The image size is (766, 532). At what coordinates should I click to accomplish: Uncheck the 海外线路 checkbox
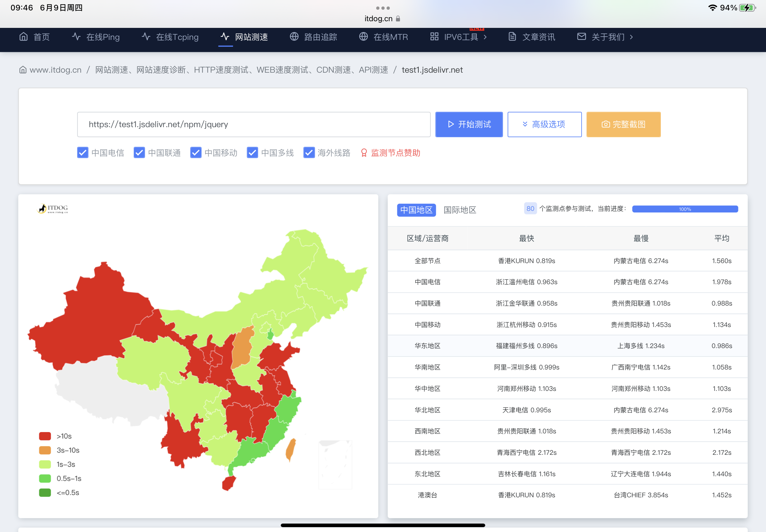(x=309, y=153)
